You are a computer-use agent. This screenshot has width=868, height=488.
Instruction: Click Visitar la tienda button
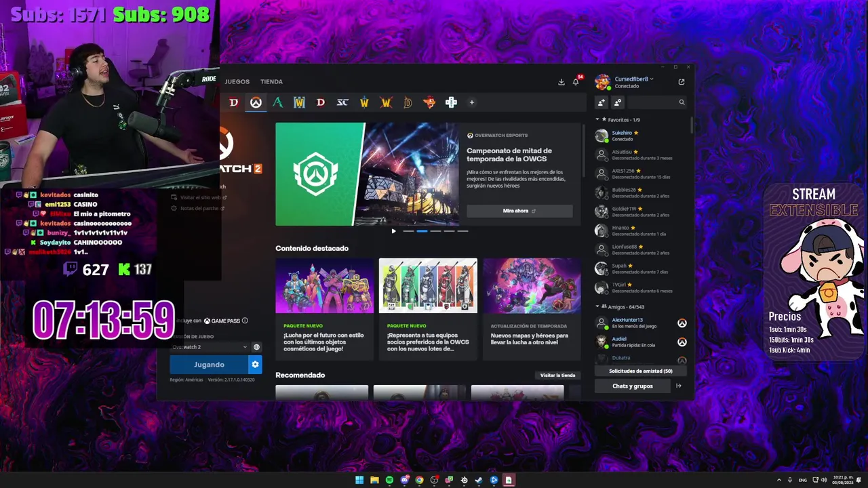pos(557,375)
